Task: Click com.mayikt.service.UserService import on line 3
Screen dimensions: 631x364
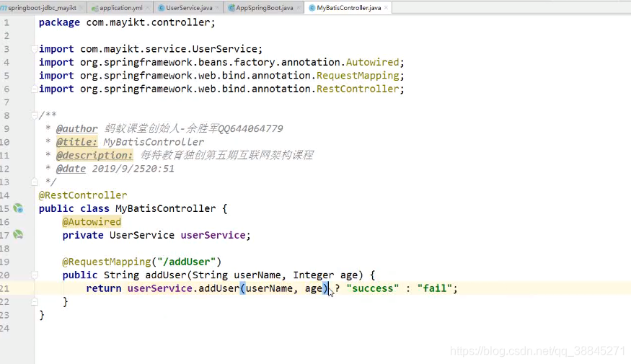Action: 169,49
